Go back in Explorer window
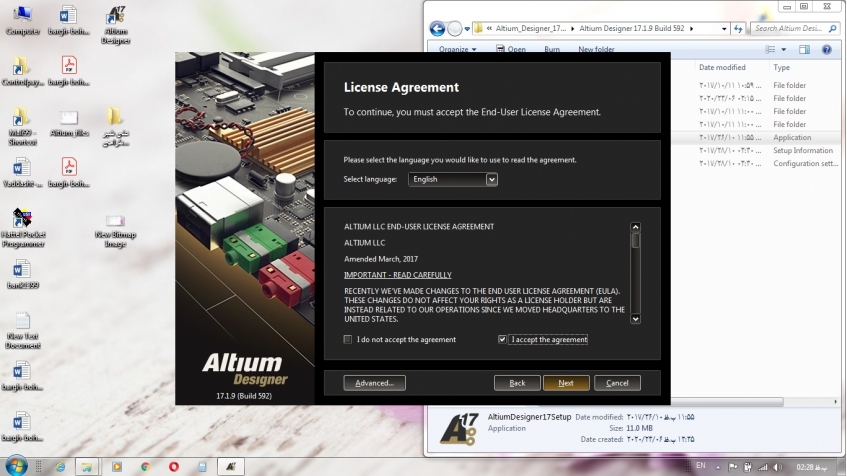The height and width of the screenshot is (476, 847). pyautogui.click(x=437, y=29)
